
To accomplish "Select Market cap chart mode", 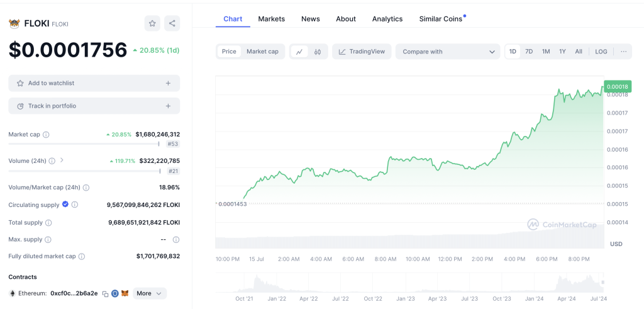I will (x=262, y=52).
